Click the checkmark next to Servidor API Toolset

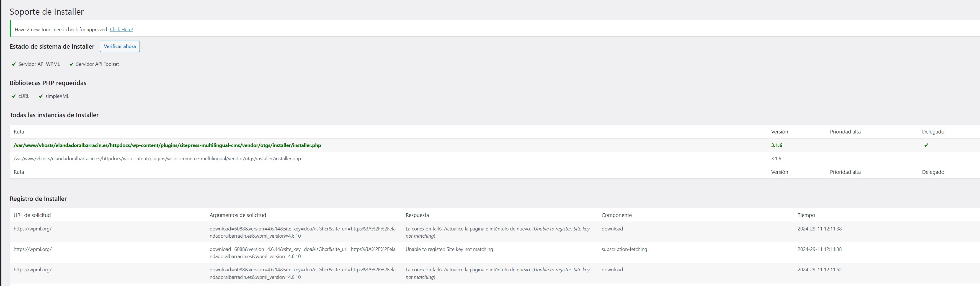pos(71,64)
